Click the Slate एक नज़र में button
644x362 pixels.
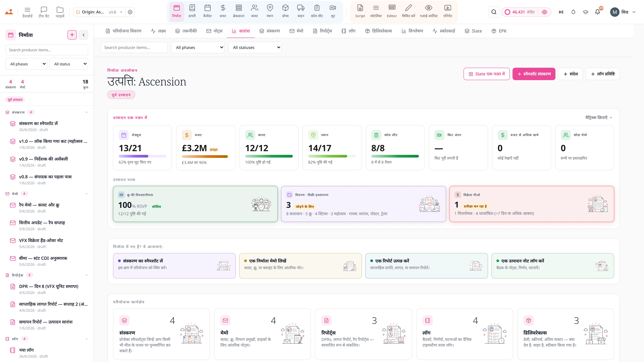pyautogui.click(x=487, y=74)
